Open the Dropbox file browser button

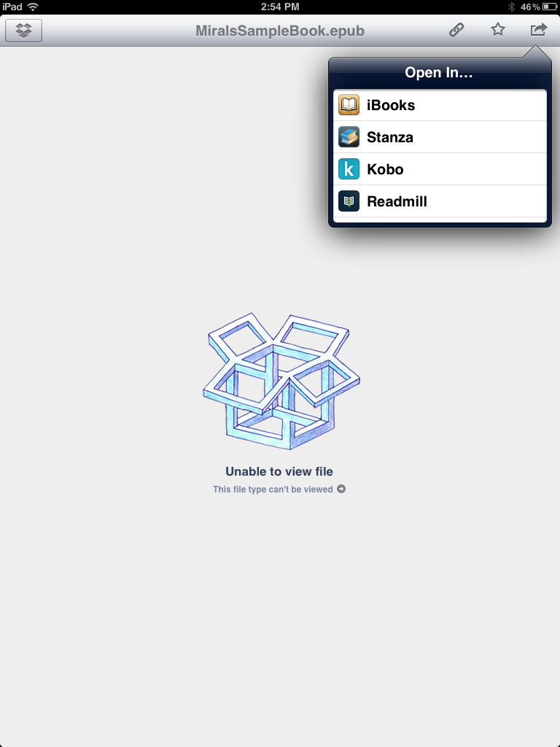click(23, 31)
